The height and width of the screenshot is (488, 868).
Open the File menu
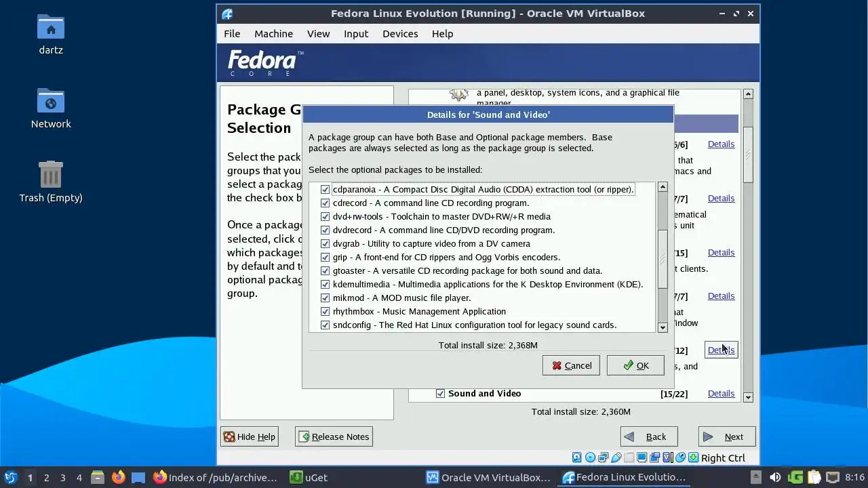[x=232, y=34]
